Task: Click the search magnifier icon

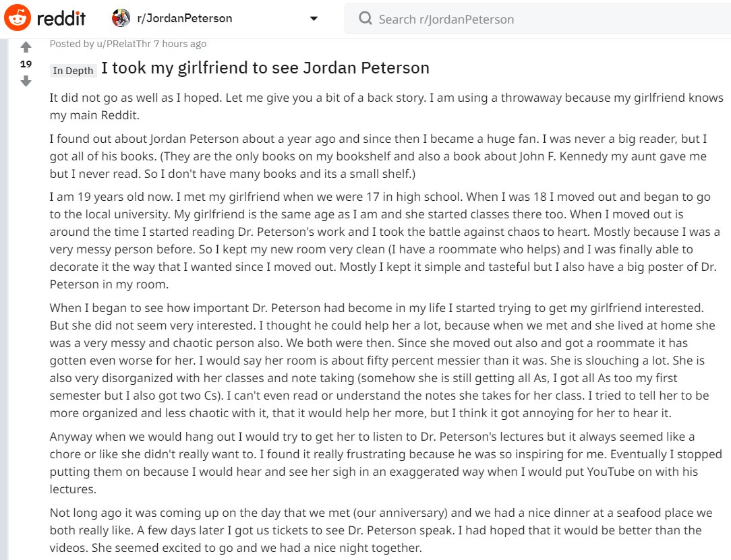Action: coord(365,19)
